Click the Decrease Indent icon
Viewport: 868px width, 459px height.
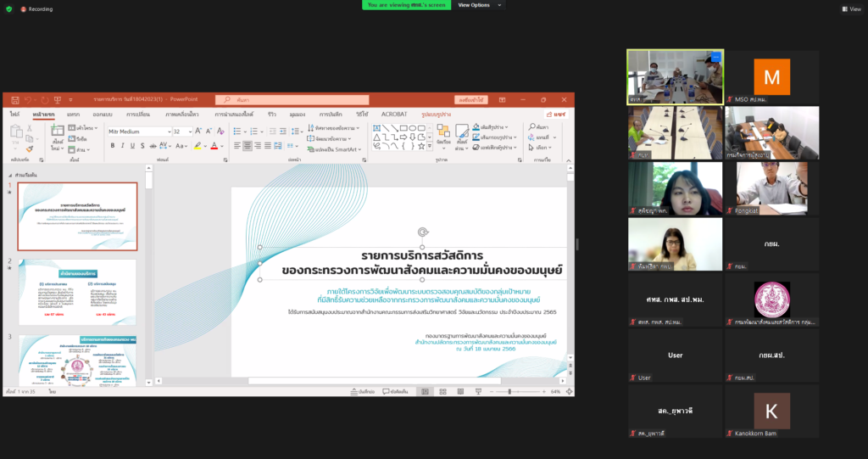pos(272,132)
